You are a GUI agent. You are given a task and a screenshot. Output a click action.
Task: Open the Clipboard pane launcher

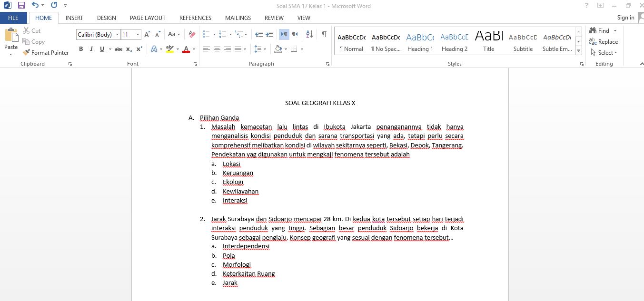coord(70,64)
